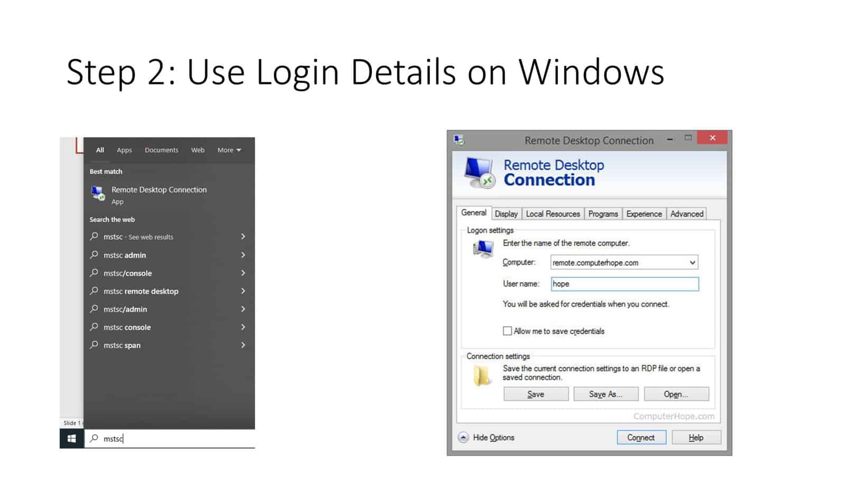This screenshot has height=488, width=868.
Task: Open the Local Resources tab
Action: pyautogui.click(x=553, y=214)
